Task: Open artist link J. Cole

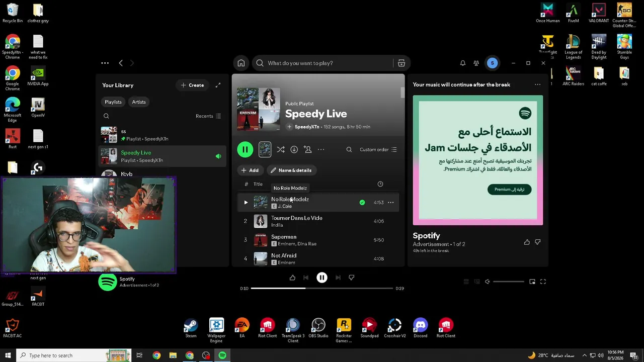Action: click(x=285, y=206)
